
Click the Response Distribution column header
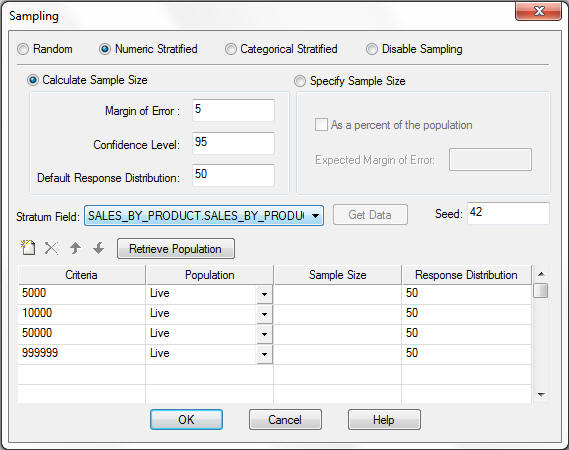coord(466,275)
